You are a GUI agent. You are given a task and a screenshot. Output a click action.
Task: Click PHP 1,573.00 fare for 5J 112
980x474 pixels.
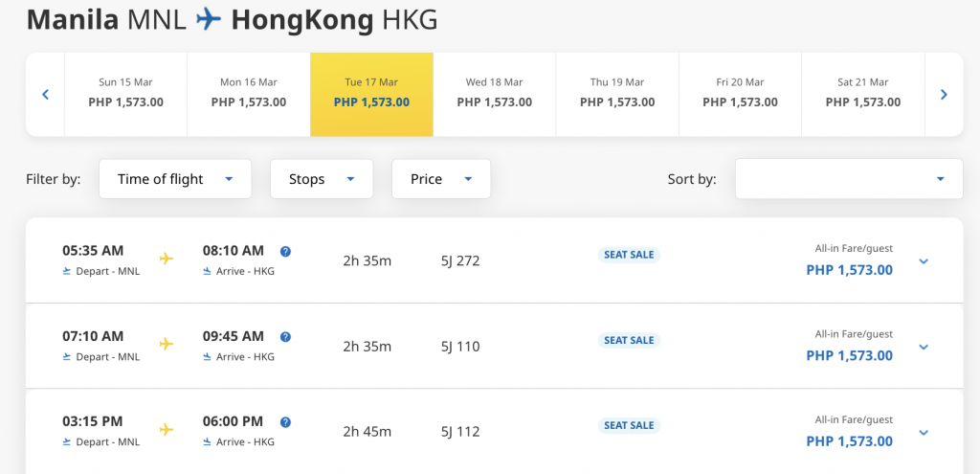850,440
